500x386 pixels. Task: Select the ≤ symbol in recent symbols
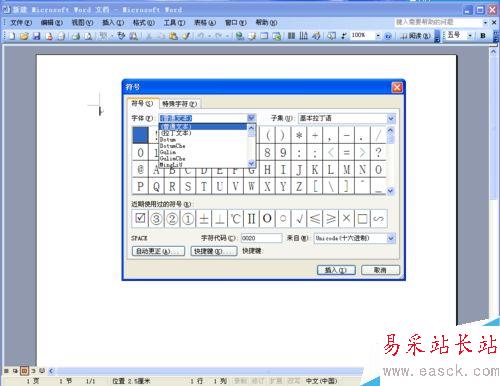point(315,219)
